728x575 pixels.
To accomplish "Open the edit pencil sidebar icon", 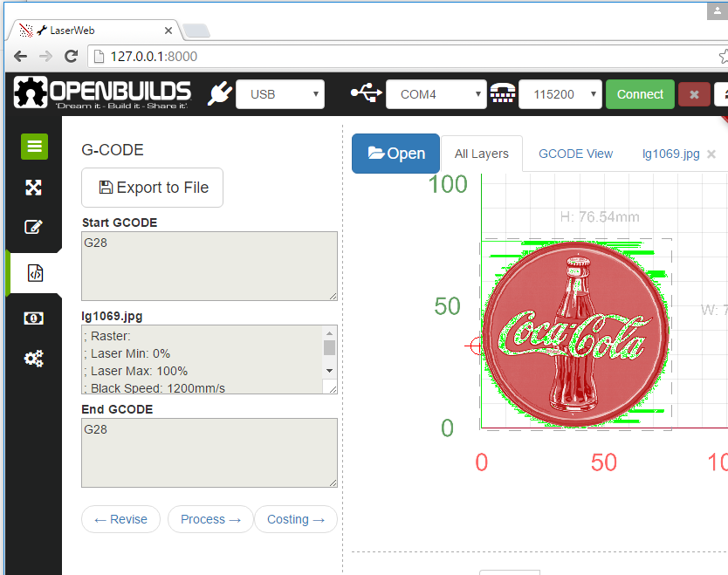I will pyautogui.click(x=34, y=229).
